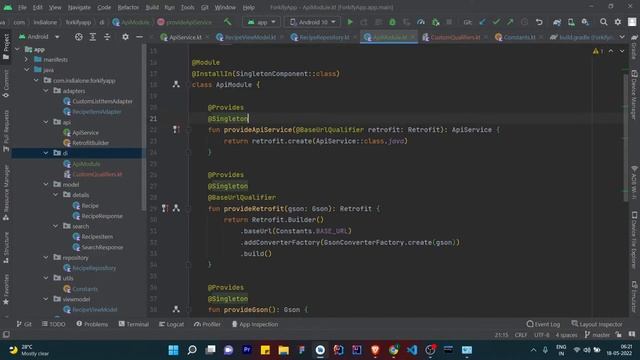The width and height of the screenshot is (640, 360).
Task: Open File Explorer from the taskbar
Action: 283,350
